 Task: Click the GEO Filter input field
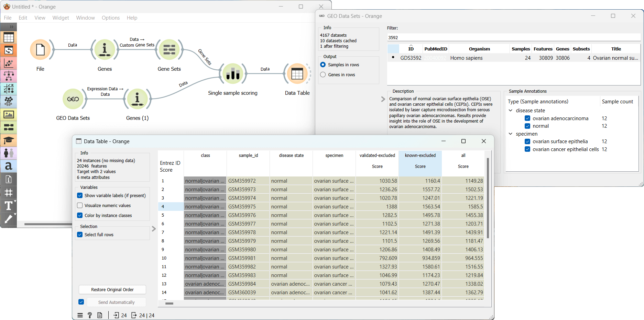(514, 37)
